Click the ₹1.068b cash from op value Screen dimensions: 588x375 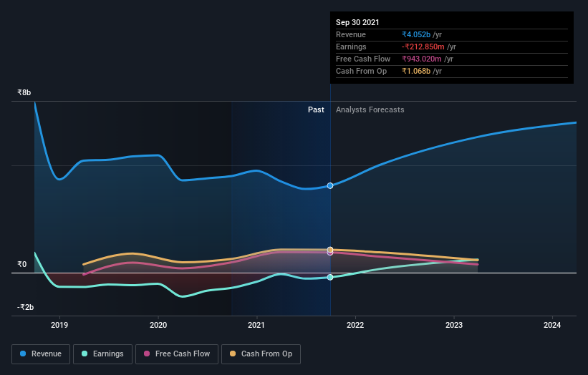click(x=416, y=71)
